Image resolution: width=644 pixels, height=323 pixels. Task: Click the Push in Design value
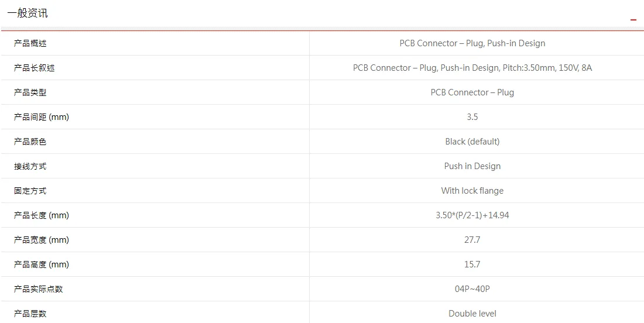pyautogui.click(x=472, y=166)
